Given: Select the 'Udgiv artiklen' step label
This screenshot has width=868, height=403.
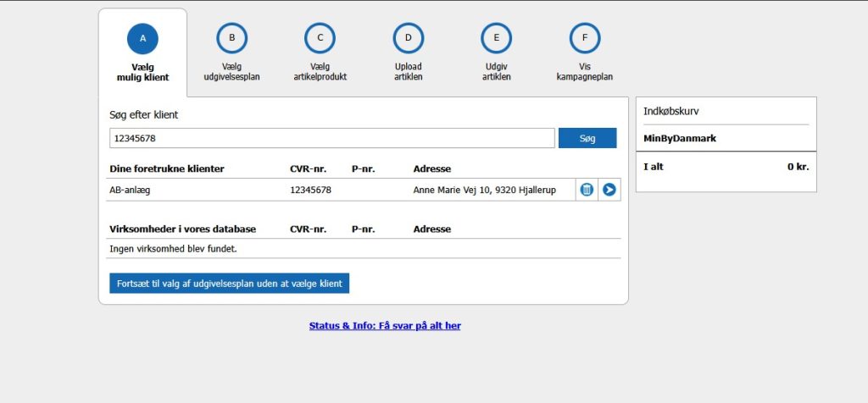Looking at the screenshot, I should pyautogui.click(x=496, y=72).
